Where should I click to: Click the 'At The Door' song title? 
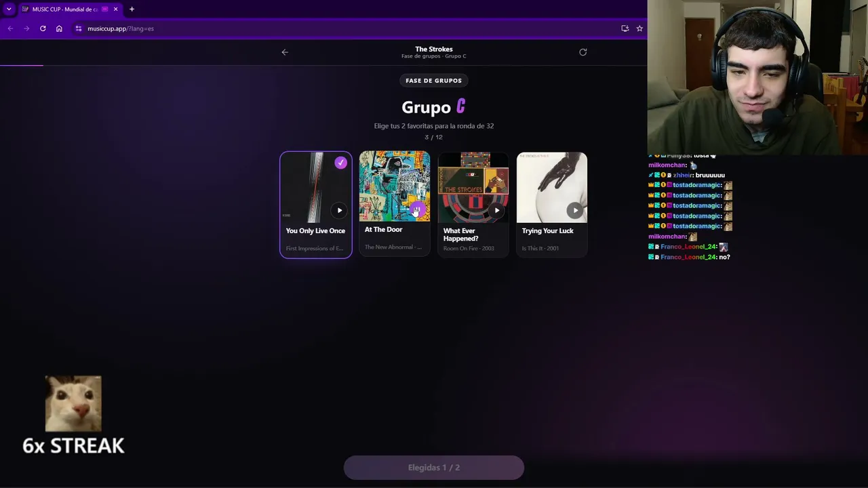click(383, 230)
